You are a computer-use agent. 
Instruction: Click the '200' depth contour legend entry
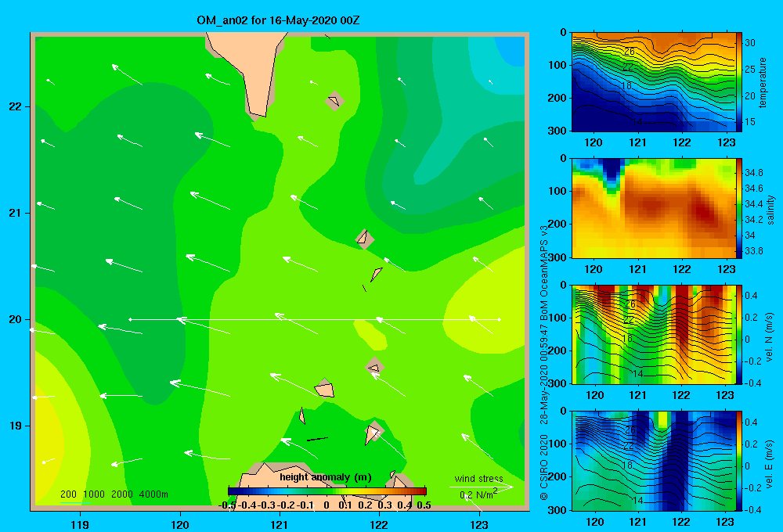click(68, 494)
